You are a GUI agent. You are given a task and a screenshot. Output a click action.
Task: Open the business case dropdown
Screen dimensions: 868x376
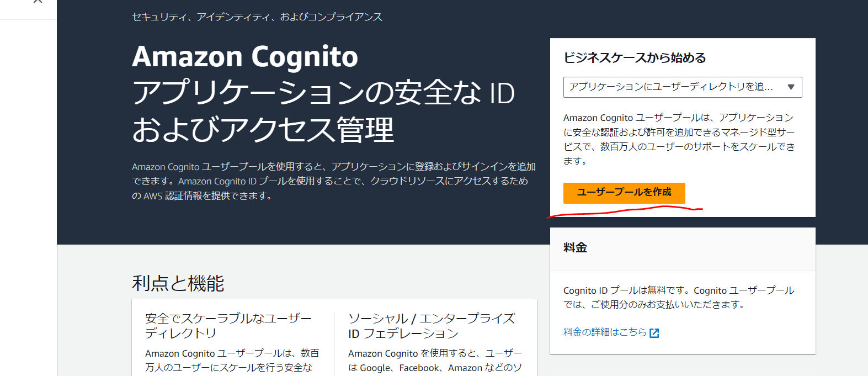click(683, 87)
